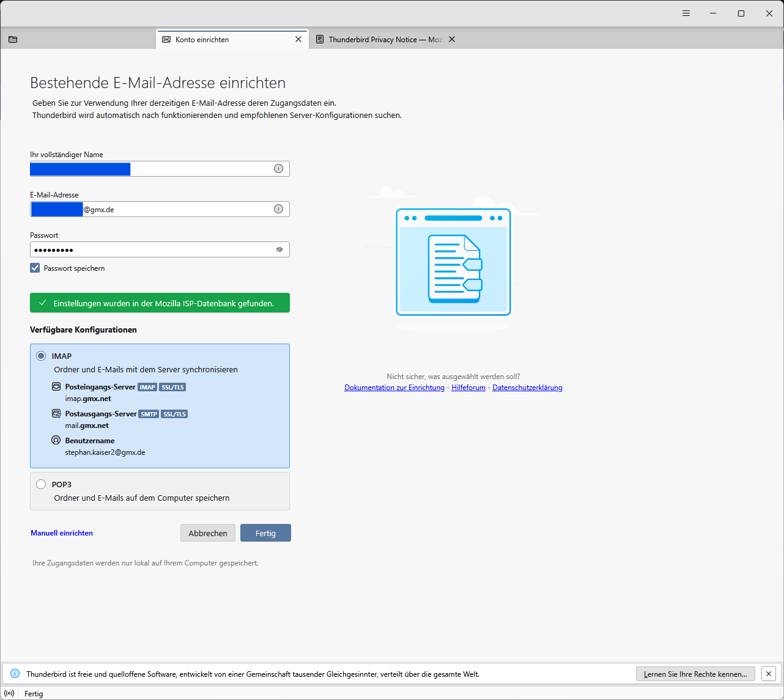The width and height of the screenshot is (784, 700).
Task: Click info icon in bottom notification bar
Action: tap(15, 674)
